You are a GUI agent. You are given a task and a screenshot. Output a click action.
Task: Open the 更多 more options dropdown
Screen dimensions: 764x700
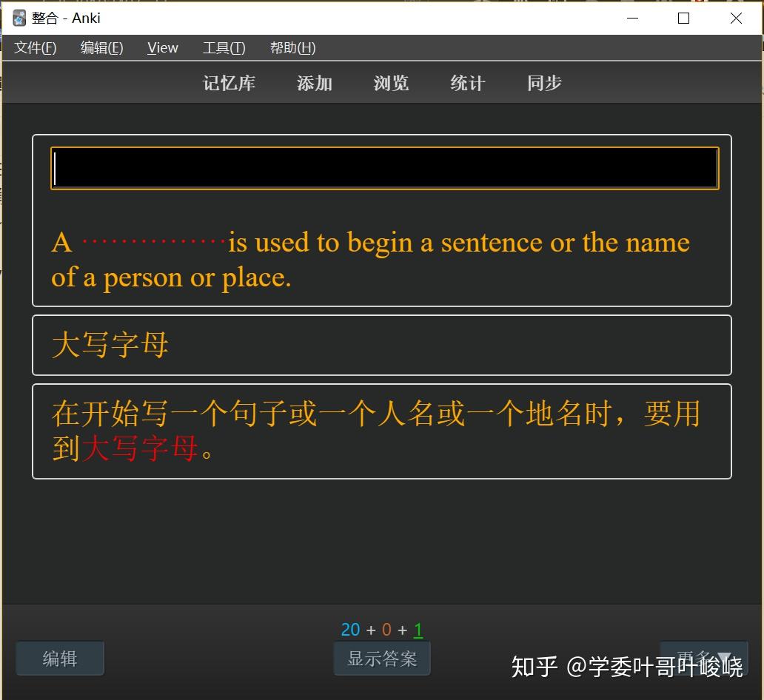pyautogui.click(x=704, y=659)
